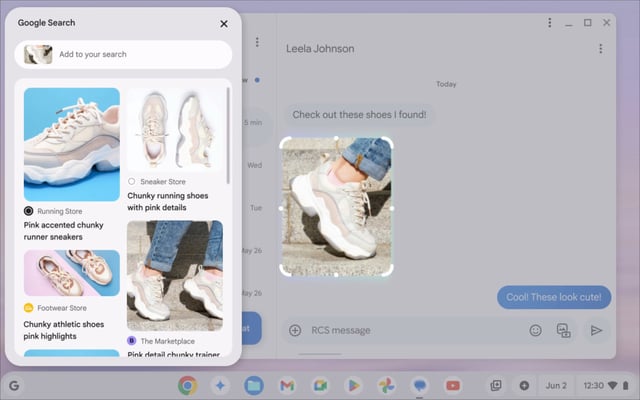Viewport: 640px width, 400px height.
Task: Select the conversation dated Wed
Action: click(x=255, y=165)
